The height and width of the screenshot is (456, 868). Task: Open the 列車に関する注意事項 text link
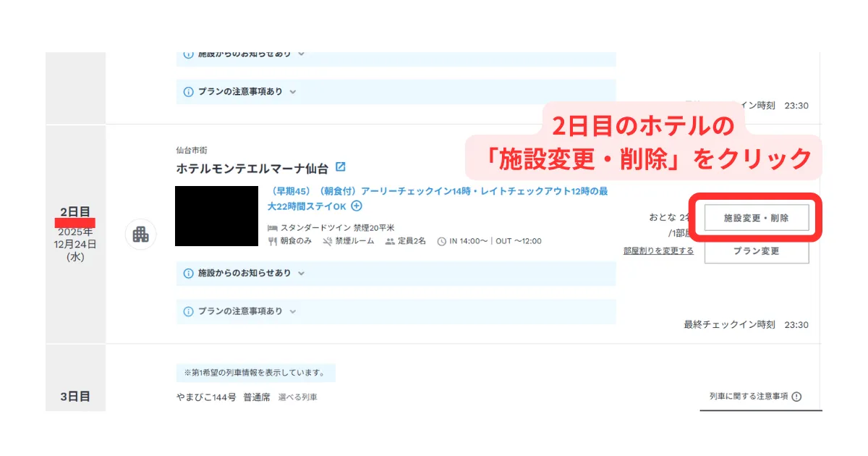tap(749, 397)
